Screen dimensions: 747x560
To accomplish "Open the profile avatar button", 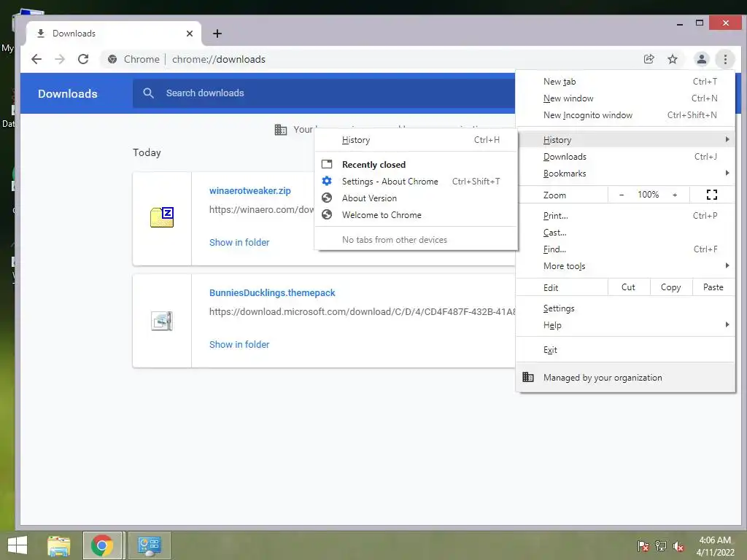I will [701, 59].
